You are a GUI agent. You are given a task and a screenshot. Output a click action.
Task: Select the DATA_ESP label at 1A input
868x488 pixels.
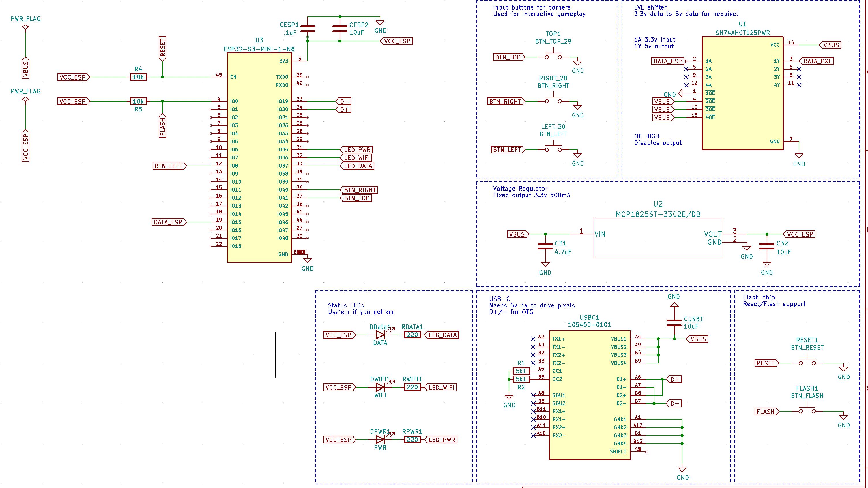click(669, 61)
